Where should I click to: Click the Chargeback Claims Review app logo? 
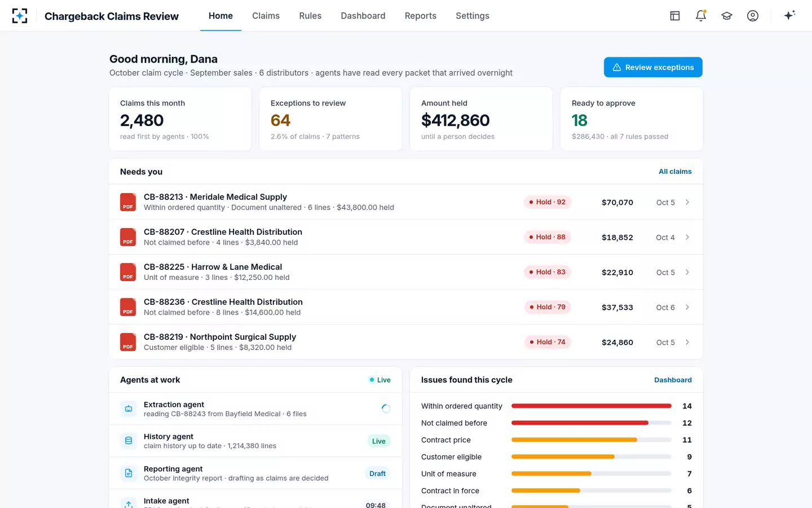pyautogui.click(x=20, y=16)
